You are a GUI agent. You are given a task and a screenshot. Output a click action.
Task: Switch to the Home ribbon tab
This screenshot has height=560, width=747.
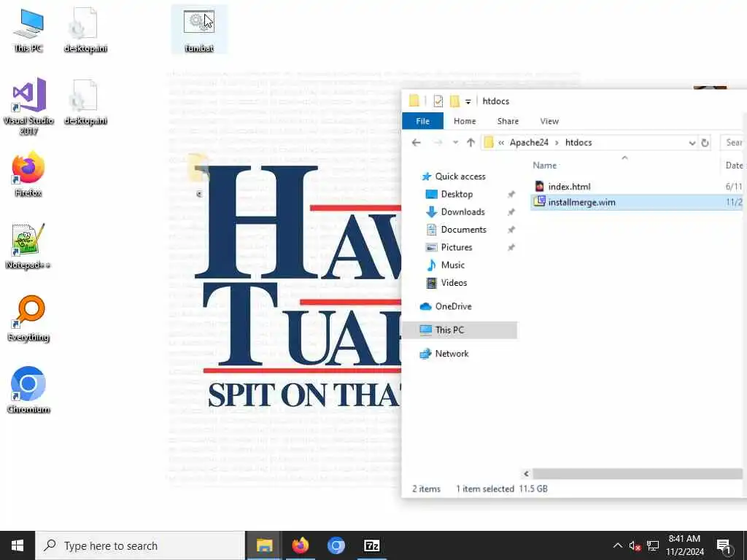coord(465,121)
